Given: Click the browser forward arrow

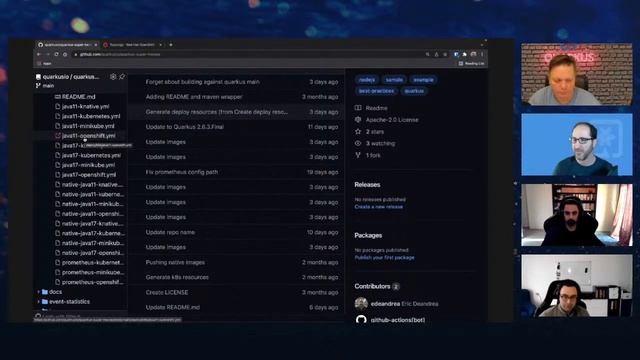Looking at the screenshot, I should (x=47, y=54).
